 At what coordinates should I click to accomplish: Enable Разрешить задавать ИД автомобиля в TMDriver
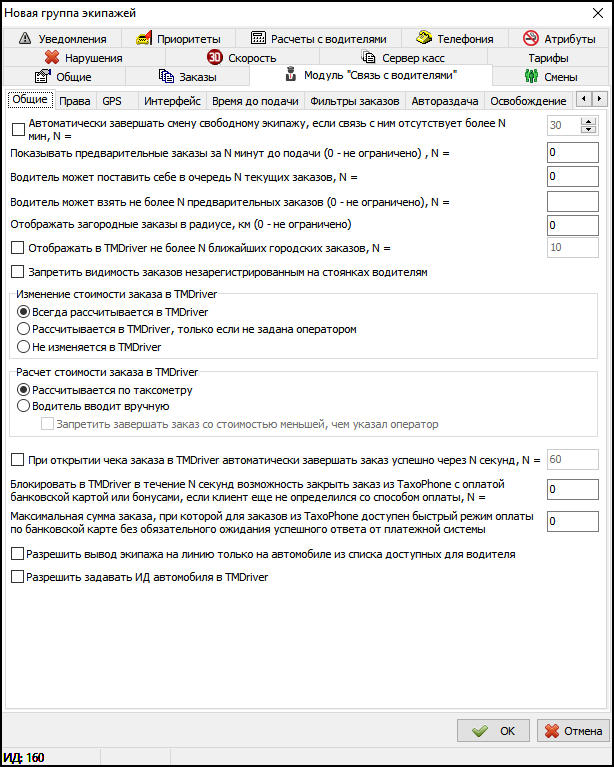[x=18, y=577]
